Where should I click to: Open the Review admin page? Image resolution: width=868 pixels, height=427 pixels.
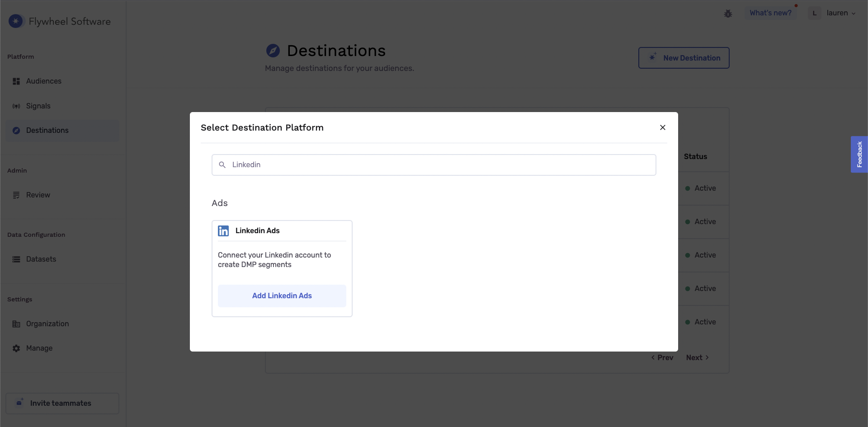coord(62,195)
